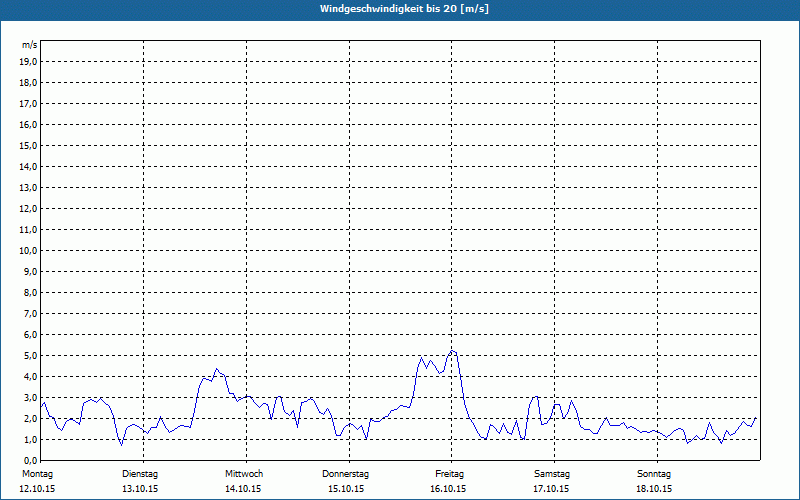800x500 pixels.
Task: Click the date 18.10.15
Action: click(654, 489)
